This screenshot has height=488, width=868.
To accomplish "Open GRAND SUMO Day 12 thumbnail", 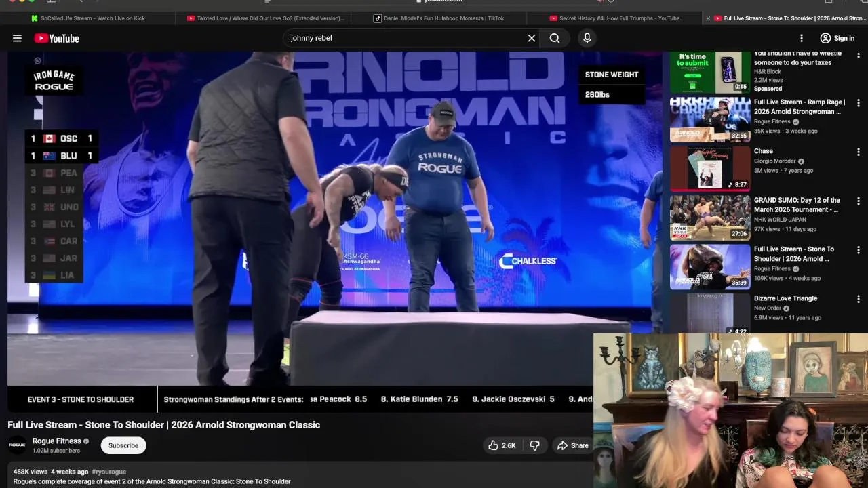I will [710, 218].
